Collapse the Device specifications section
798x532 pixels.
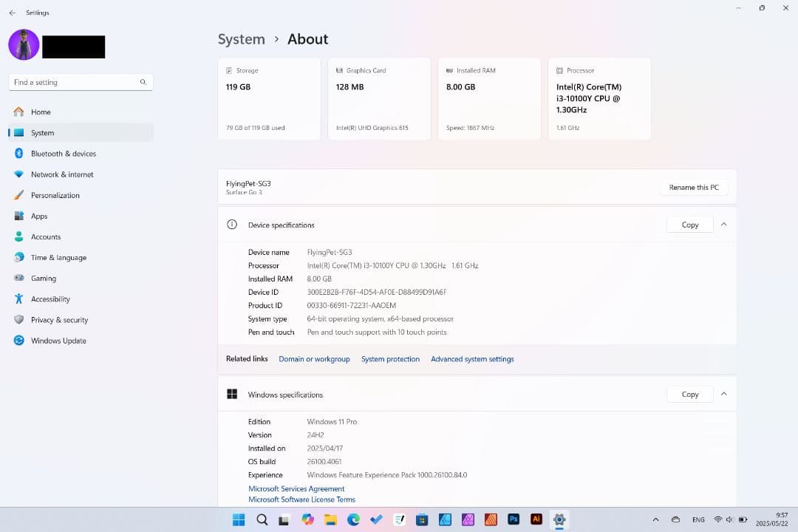[x=723, y=225]
